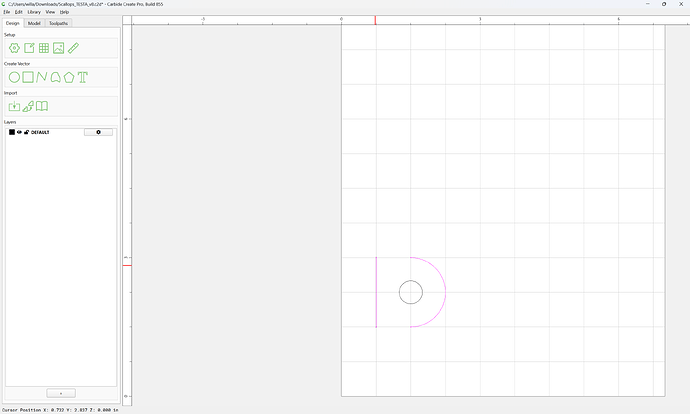
Task: Minimize the Carbide Create window
Action: pyautogui.click(x=648, y=4)
